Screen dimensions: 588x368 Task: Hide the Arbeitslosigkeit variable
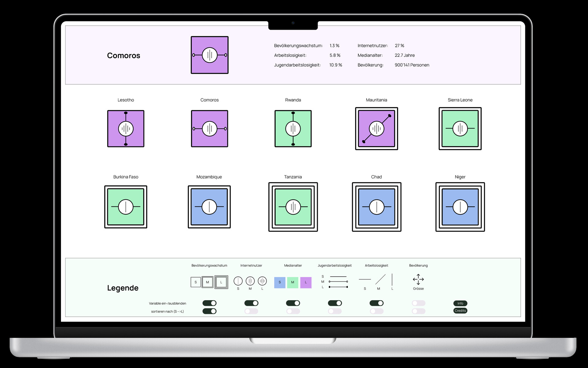[377, 303]
